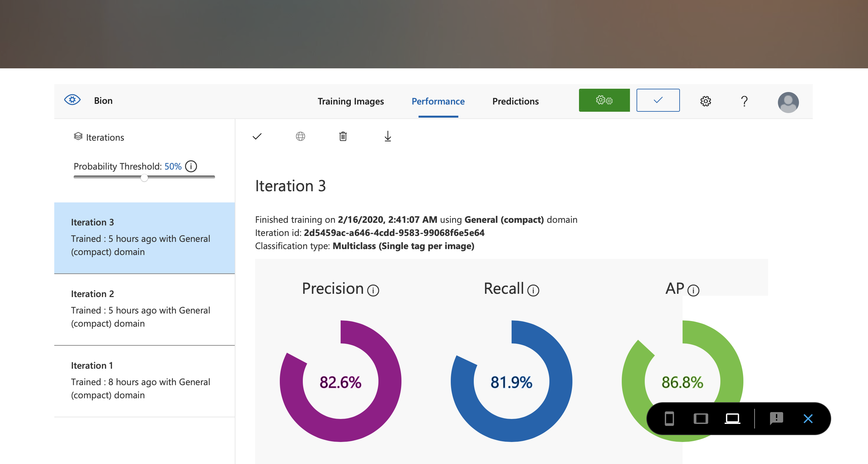Switch to Training Images tab
The height and width of the screenshot is (464, 868).
[350, 101]
